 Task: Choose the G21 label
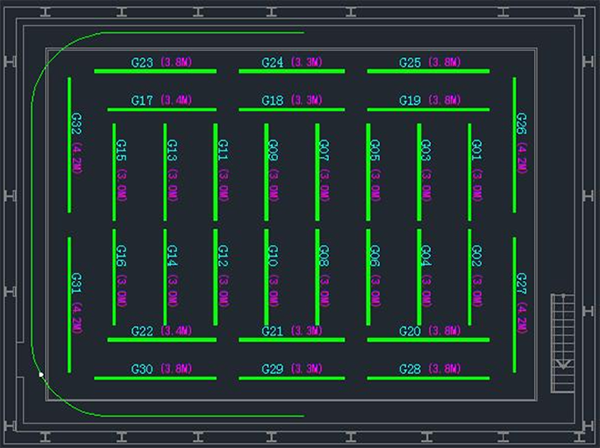[x=272, y=331]
